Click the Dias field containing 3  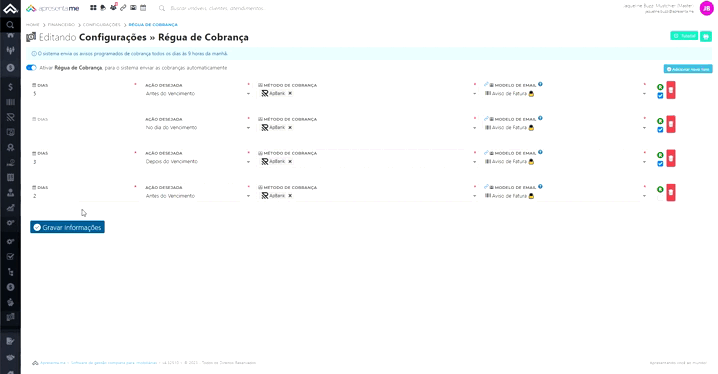[x=85, y=162]
